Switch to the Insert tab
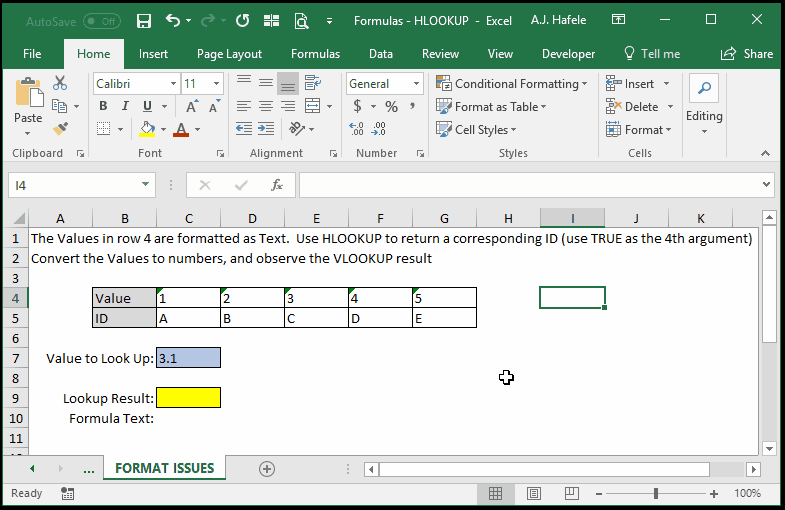 point(153,54)
